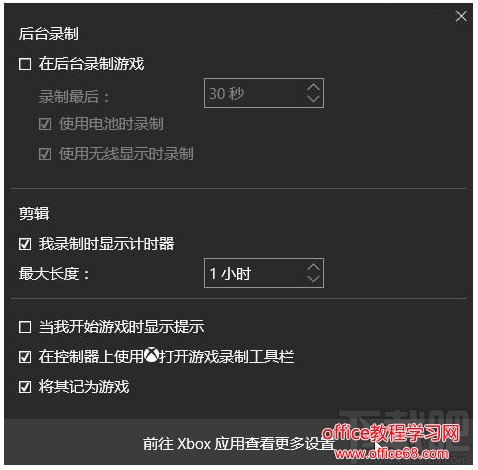The height and width of the screenshot is (470, 478).
Task: Toggle the 使用无线显示时录制 checkbox
Action: tap(45, 154)
